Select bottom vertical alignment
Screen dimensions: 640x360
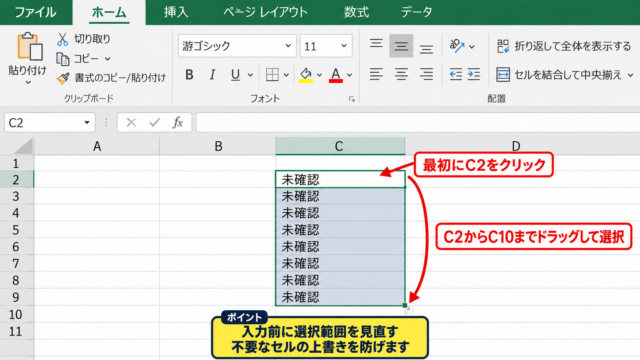click(x=426, y=48)
